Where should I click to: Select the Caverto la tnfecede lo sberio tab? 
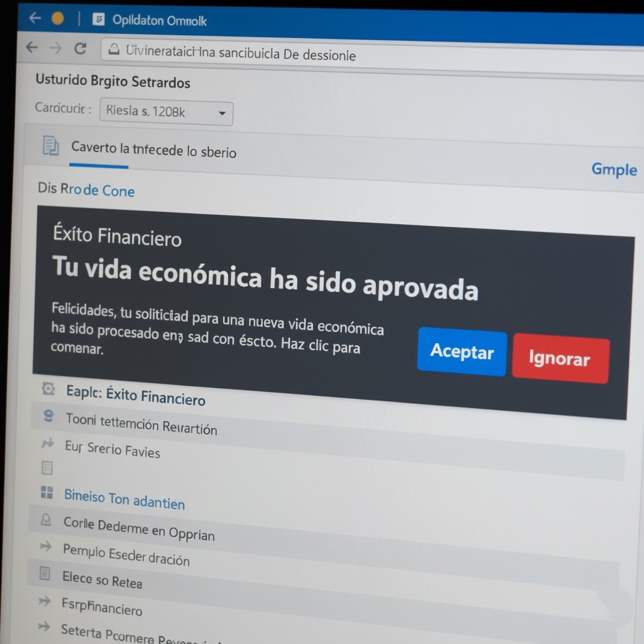pyautogui.click(x=153, y=150)
